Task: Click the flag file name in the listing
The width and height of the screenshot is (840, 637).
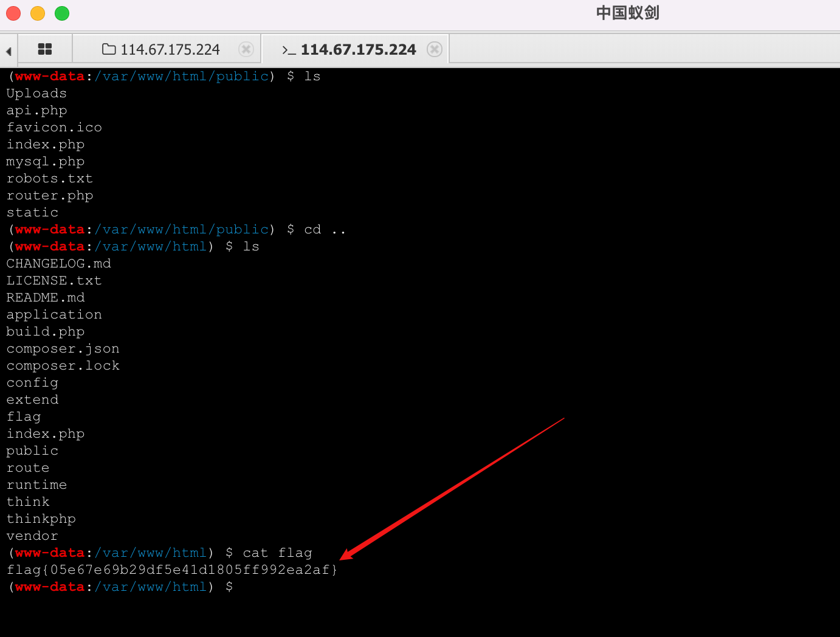Action: pyautogui.click(x=24, y=416)
